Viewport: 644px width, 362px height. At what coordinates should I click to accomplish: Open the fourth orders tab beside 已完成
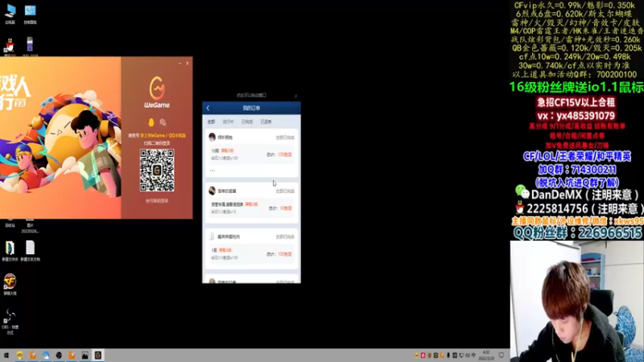266,122
